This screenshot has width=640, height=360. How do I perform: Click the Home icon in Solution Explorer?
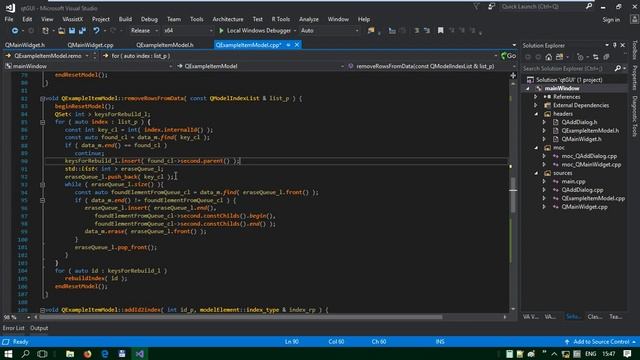pyautogui.click(x=549, y=57)
